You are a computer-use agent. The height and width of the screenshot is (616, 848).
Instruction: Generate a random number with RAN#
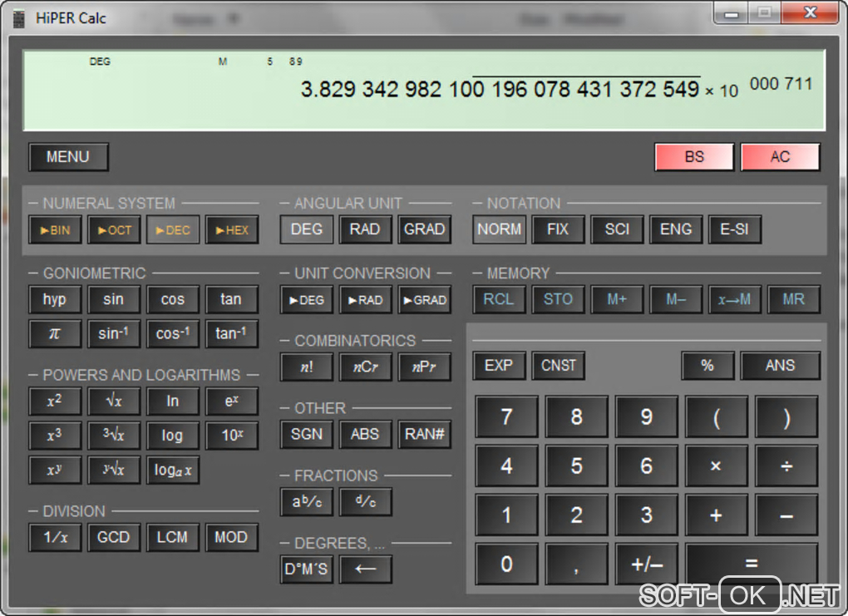[425, 434]
